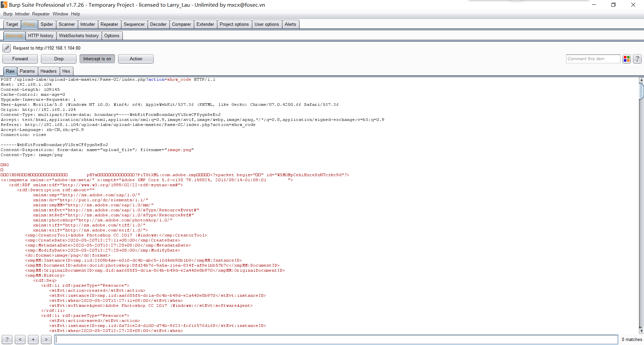Go to previous search match with < button
The image size is (644, 345).
pyautogui.click(x=20, y=339)
